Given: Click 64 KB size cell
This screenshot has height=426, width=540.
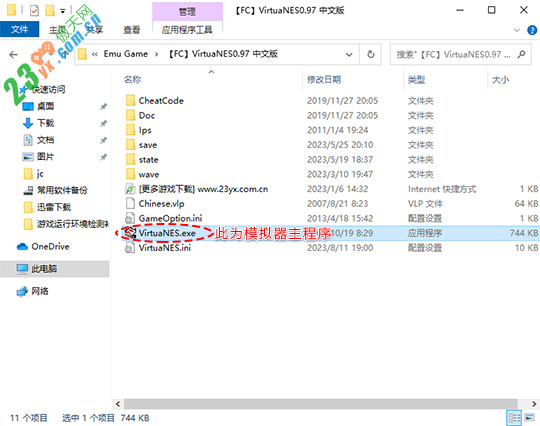Looking at the screenshot, I should [x=526, y=204].
